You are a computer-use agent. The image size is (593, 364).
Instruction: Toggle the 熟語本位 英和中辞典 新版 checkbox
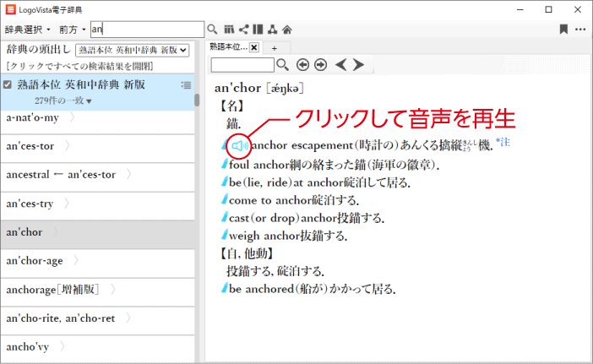(8, 84)
